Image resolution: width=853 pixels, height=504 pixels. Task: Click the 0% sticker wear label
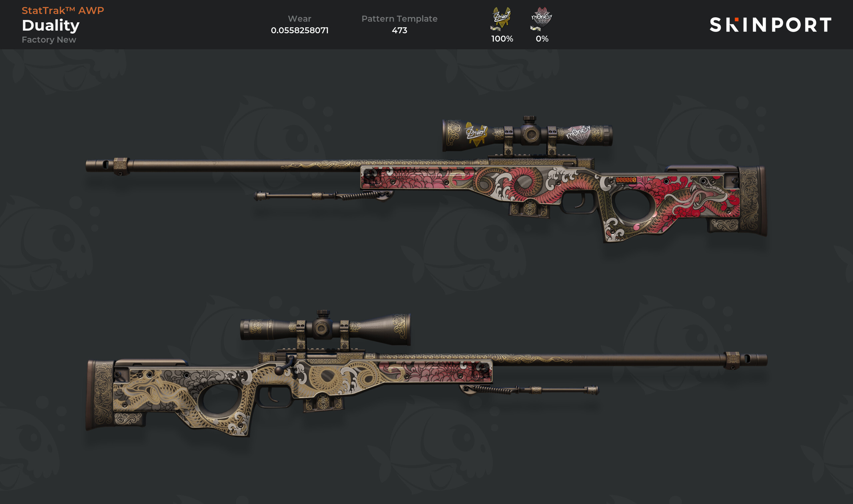point(542,39)
